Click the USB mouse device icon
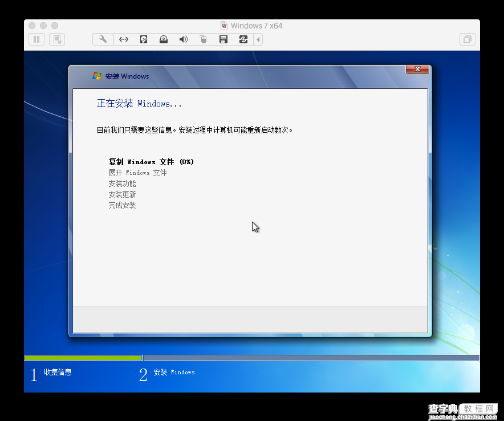This screenshot has width=504, height=421. [204, 39]
